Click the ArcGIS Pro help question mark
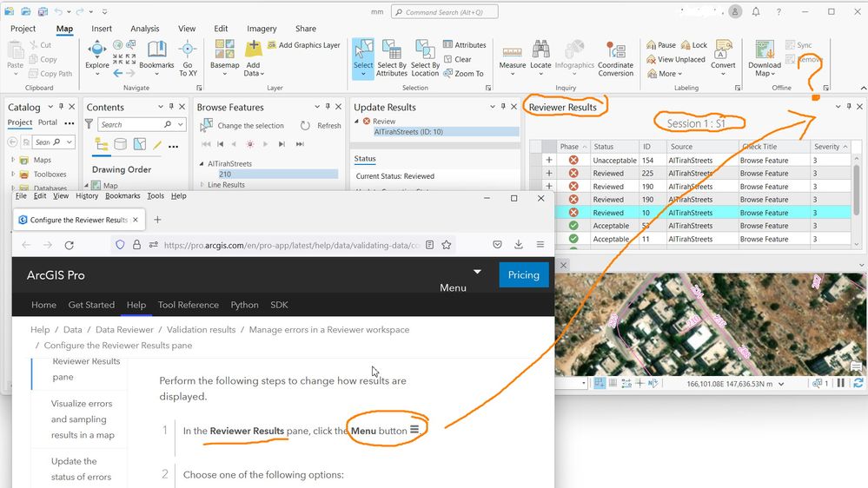Viewport: 868px width, 488px height. click(x=779, y=11)
